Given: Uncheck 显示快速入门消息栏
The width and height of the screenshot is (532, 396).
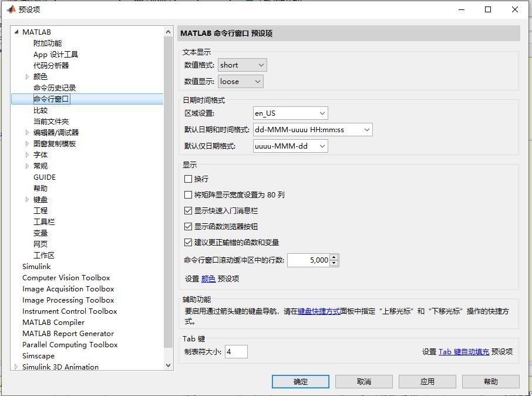Looking at the screenshot, I should [x=188, y=210].
